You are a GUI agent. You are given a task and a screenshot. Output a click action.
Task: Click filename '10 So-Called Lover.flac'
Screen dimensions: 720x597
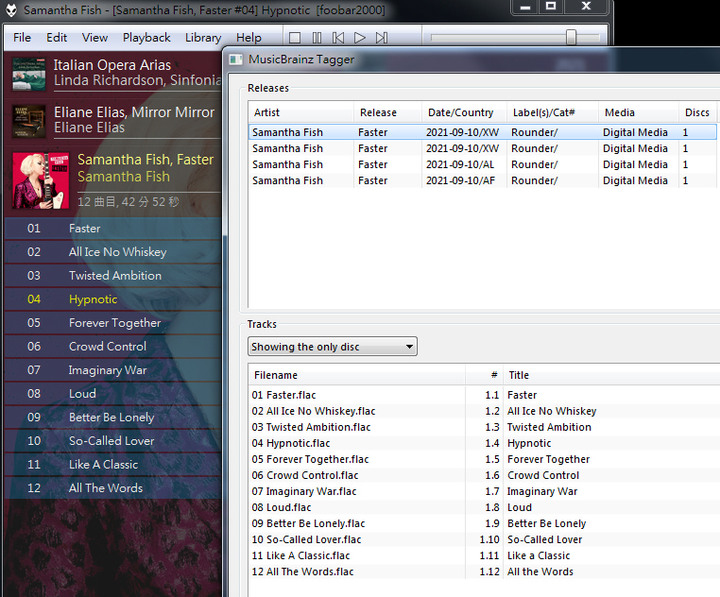click(x=306, y=540)
